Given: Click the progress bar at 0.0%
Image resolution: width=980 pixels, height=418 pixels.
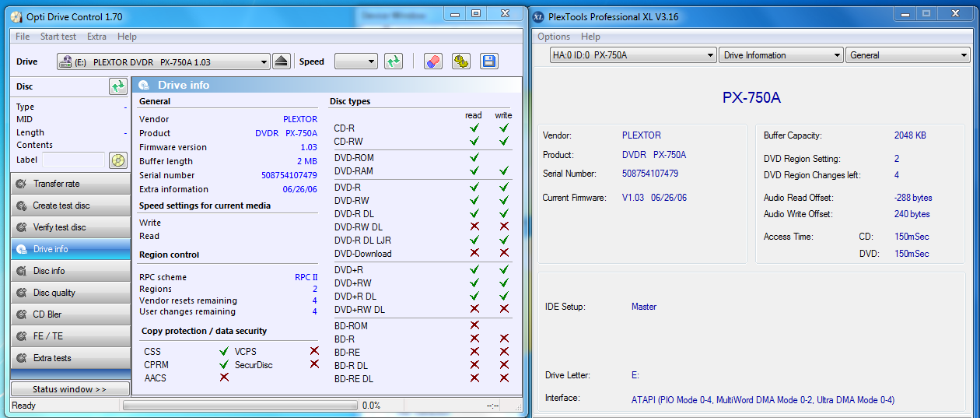Looking at the screenshot, I should pyautogui.click(x=240, y=406).
